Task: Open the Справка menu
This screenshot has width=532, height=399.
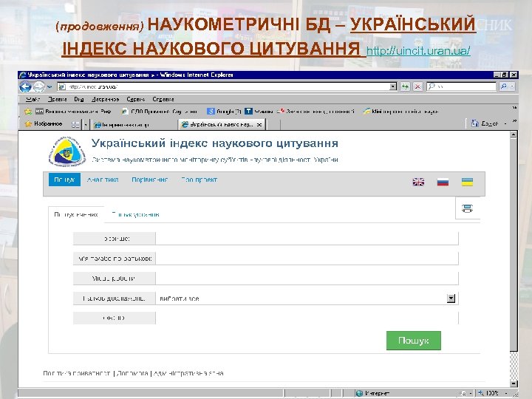Action: [163, 100]
